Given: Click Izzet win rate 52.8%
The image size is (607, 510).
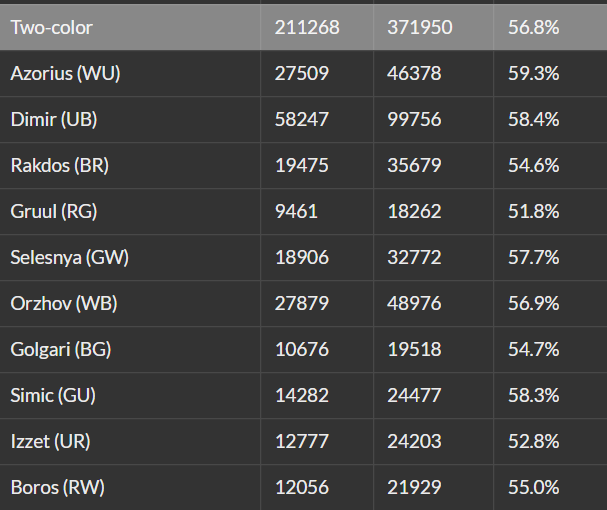Looking at the screenshot, I should pyautogui.click(x=533, y=441).
